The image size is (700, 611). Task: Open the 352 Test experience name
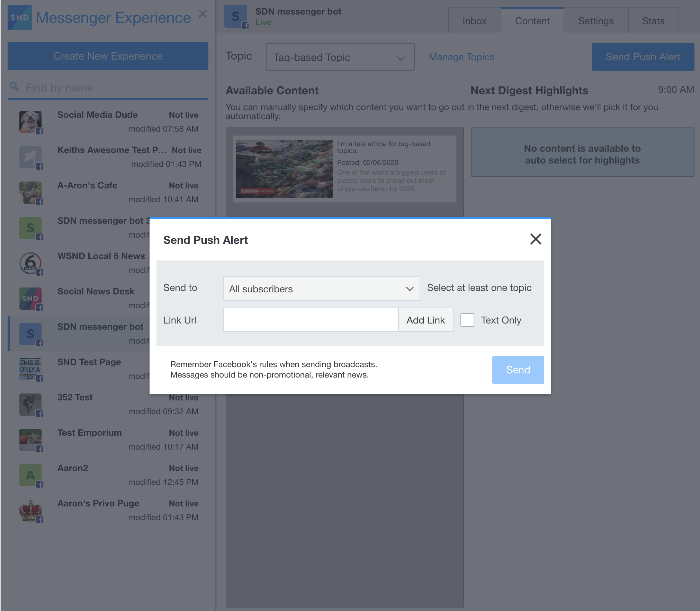pos(75,397)
